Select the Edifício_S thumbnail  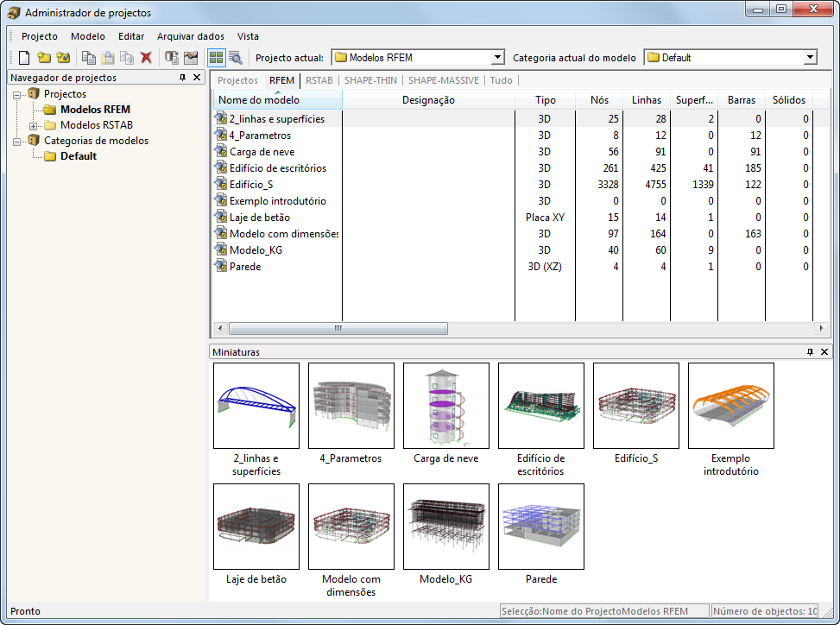pyautogui.click(x=636, y=406)
